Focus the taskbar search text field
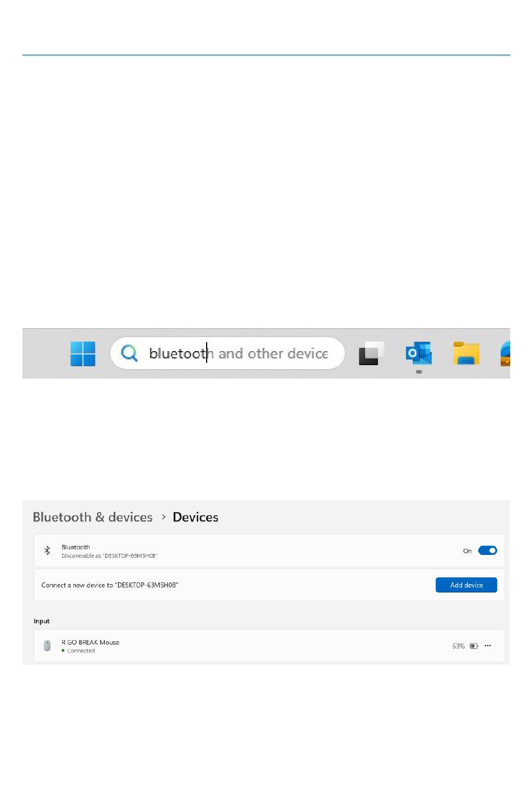 pos(227,353)
